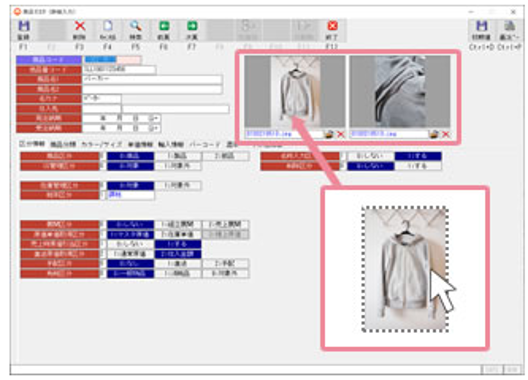Switch to the バーコード tab
Screen dimensions: 528x380
click(x=205, y=145)
